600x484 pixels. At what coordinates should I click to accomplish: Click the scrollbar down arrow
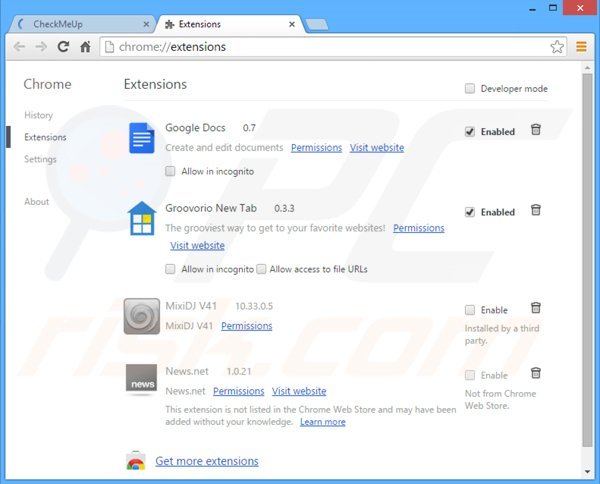click(587, 472)
